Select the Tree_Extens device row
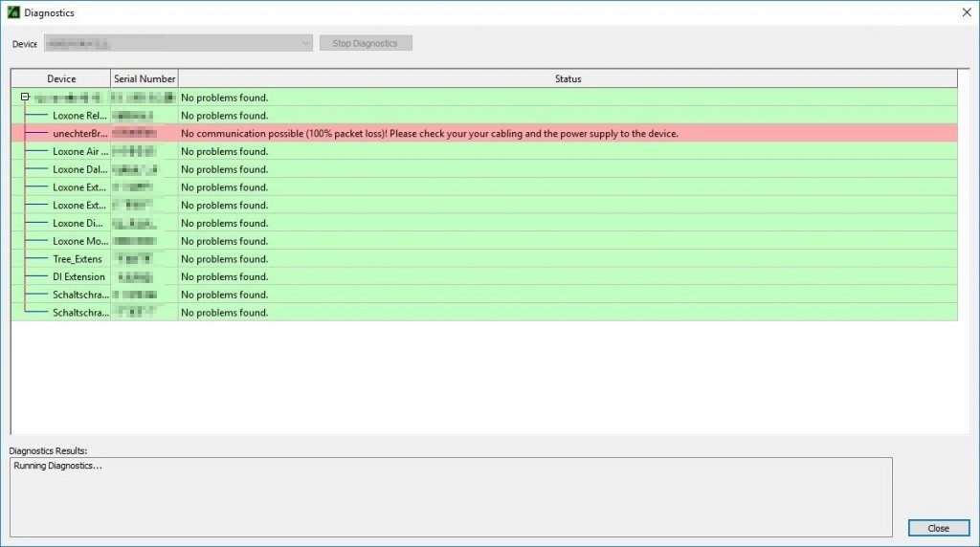980x547 pixels. click(x=78, y=259)
